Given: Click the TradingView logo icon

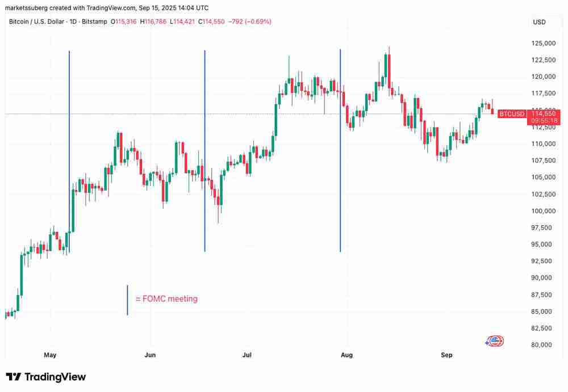Looking at the screenshot, I should [x=14, y=377].
